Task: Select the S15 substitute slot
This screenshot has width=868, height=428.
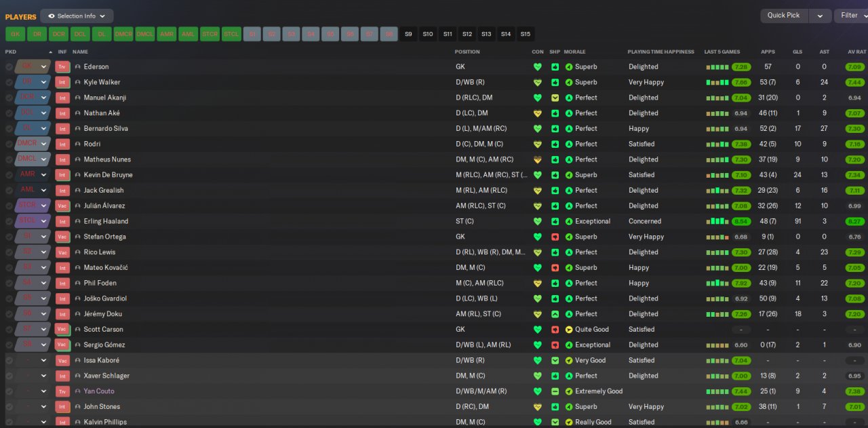Action: (526, 34)
